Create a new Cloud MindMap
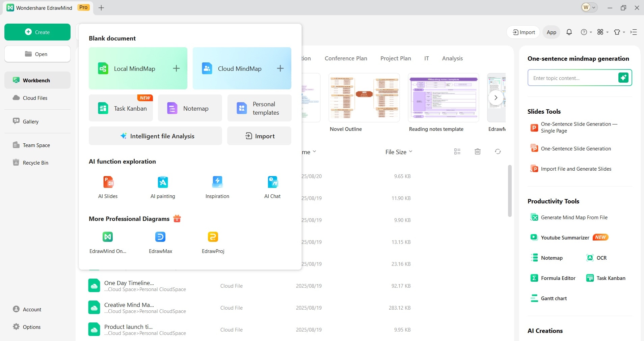This screenshot has width=644, height=341. (242, 68)
